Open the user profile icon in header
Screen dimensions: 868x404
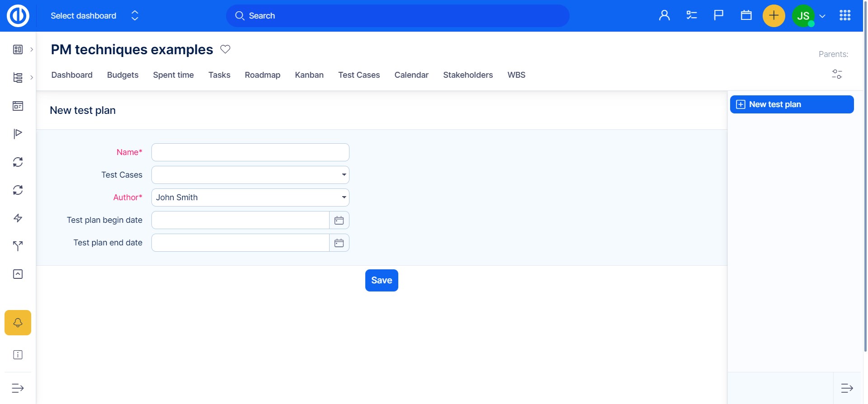(664, 16)
